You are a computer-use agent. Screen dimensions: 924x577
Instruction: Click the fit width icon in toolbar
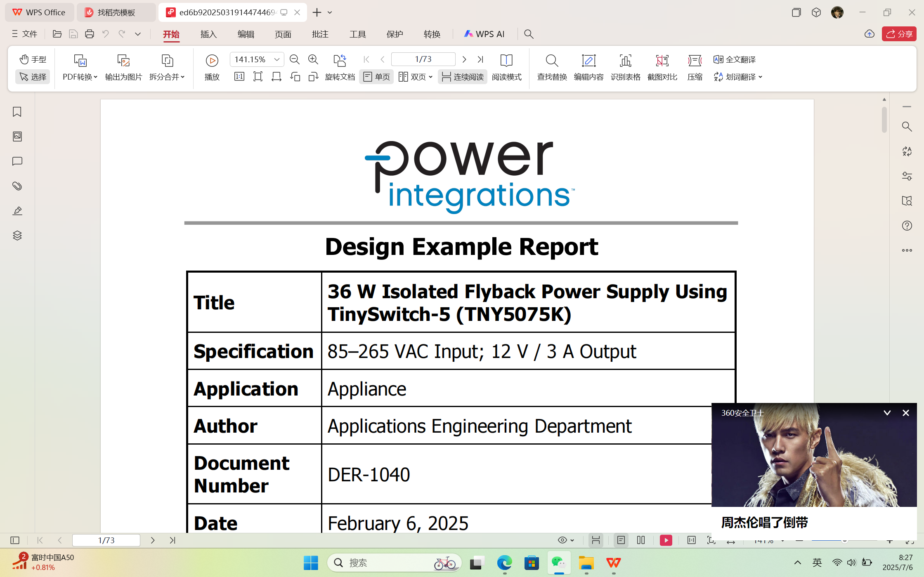tap(276, 77)
